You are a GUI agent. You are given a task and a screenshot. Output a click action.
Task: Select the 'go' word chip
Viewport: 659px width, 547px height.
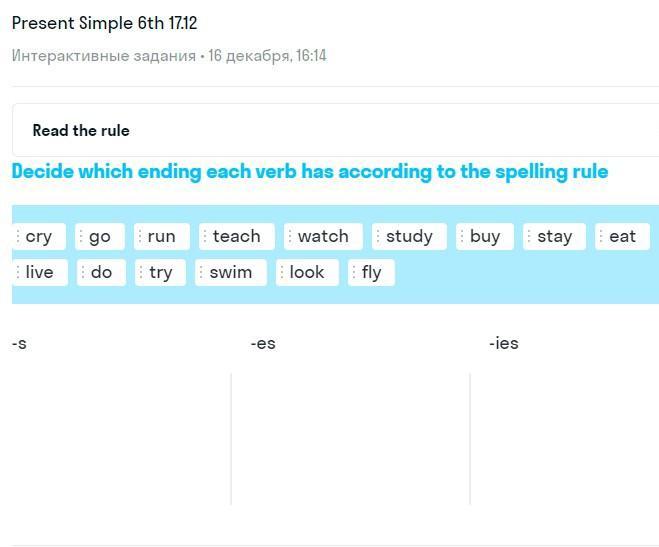(100, 236)
